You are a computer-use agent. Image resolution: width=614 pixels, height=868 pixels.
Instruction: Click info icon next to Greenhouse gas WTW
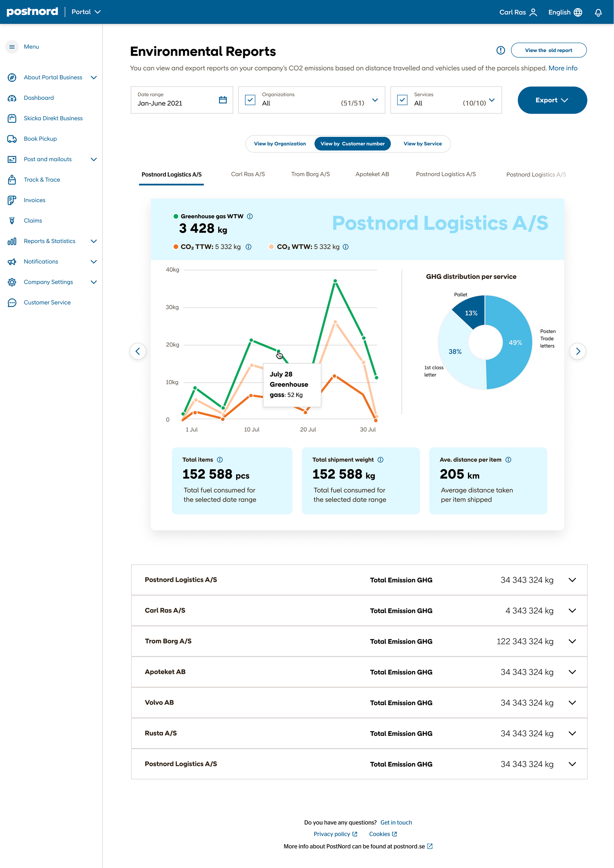(250, 216)
